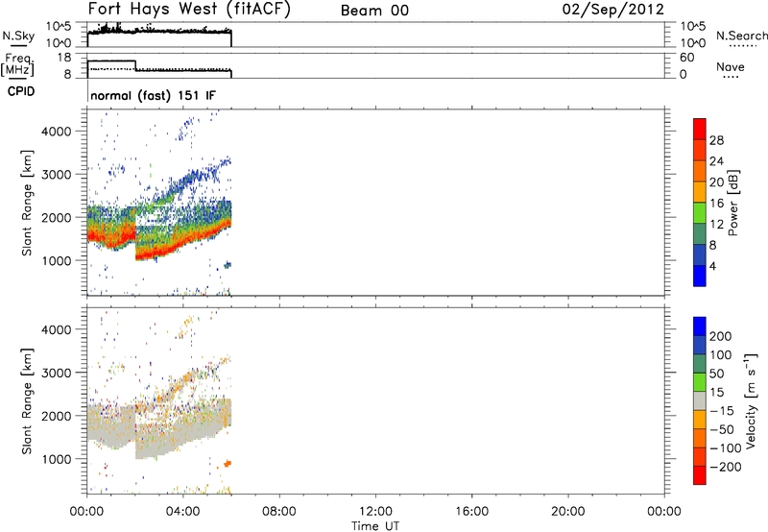Click the 'CPID' label

pyautogui.click(x=21, y=91)
